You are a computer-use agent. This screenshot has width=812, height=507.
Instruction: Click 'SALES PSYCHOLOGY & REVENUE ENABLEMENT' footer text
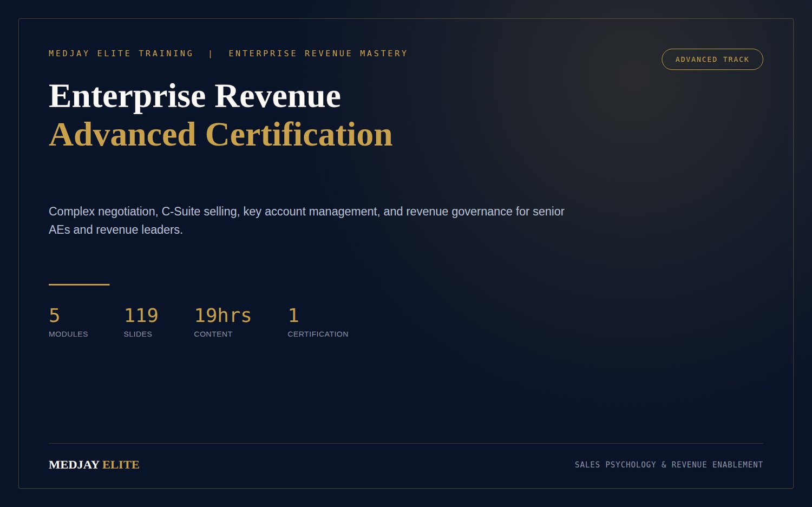(x=669, y=465)
